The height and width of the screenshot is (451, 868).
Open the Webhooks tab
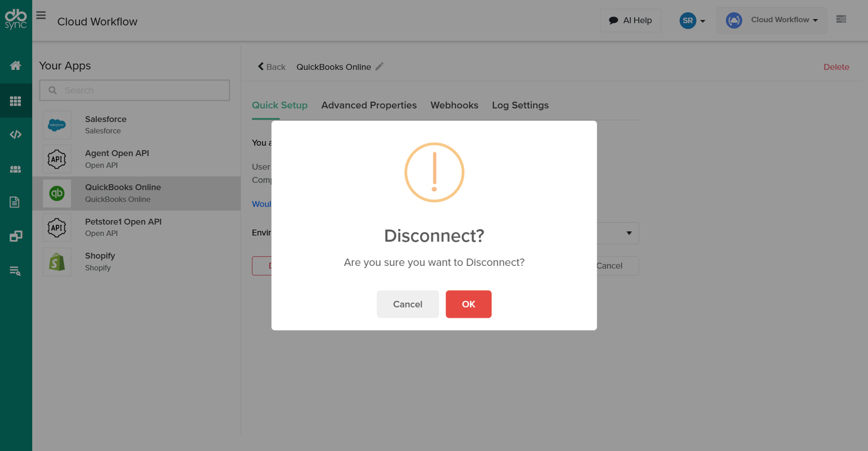(x=454, y=105)
